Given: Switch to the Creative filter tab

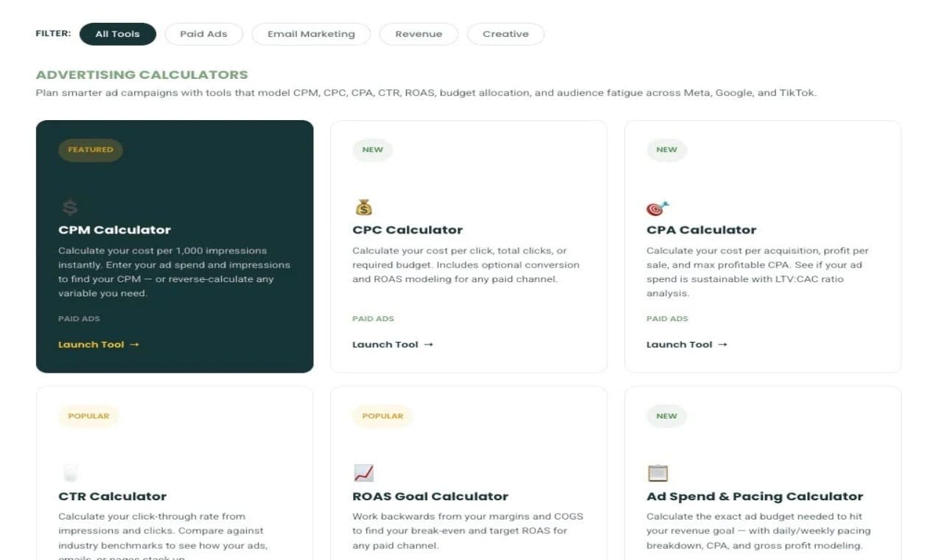Looking at the screenshot, I should pyautogui.click(x=506, y=33).
